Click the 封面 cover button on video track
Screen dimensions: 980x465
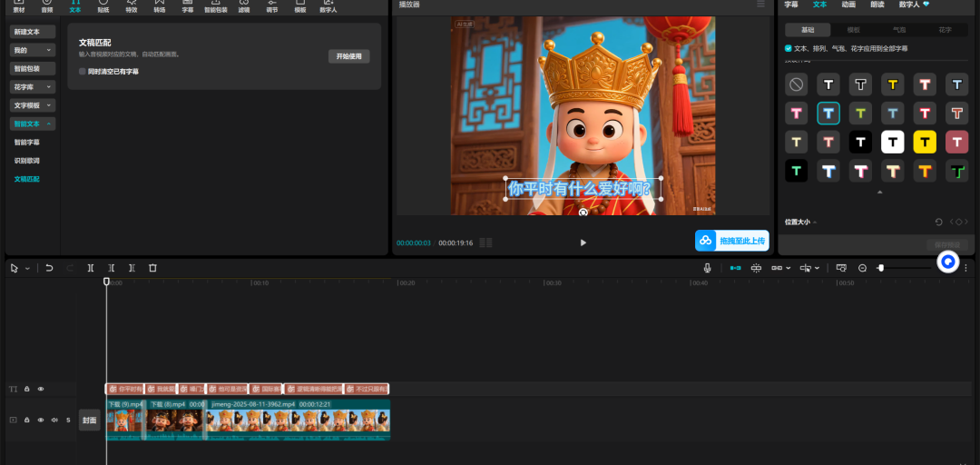[x=89, y=420]
